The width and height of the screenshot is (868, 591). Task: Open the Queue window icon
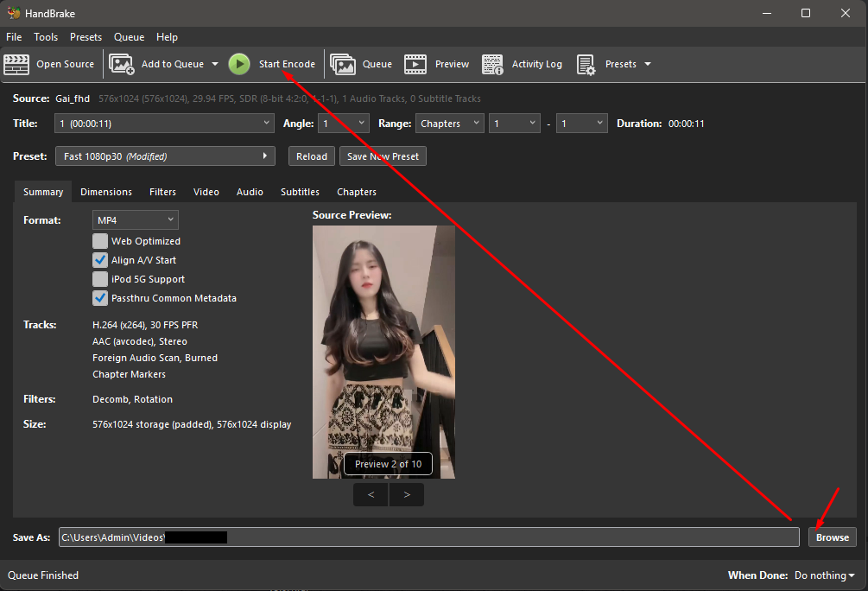pyautogui.click(x=343, y=64)
